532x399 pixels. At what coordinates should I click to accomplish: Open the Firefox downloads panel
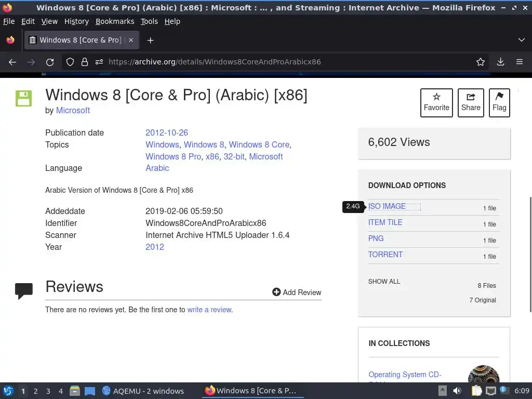[500, 62]
